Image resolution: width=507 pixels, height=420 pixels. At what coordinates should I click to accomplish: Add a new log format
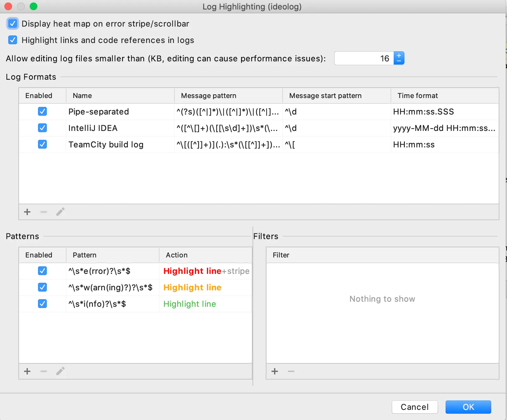(27, 212)
